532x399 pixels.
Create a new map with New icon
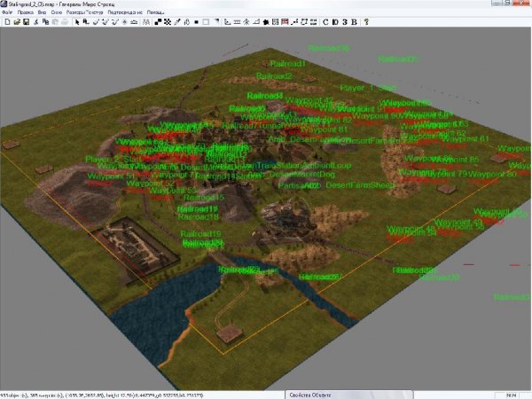click(x=7, y=22)
